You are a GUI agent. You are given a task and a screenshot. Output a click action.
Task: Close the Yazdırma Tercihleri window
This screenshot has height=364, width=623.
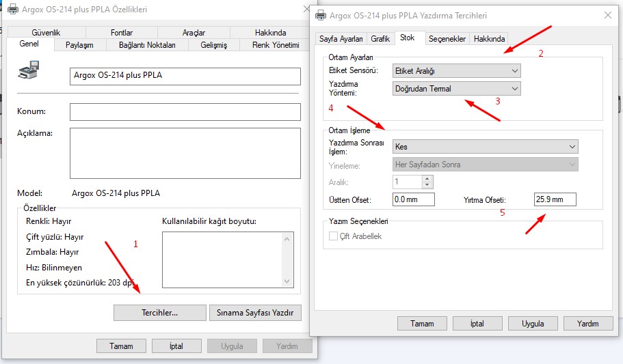(607, 15)
